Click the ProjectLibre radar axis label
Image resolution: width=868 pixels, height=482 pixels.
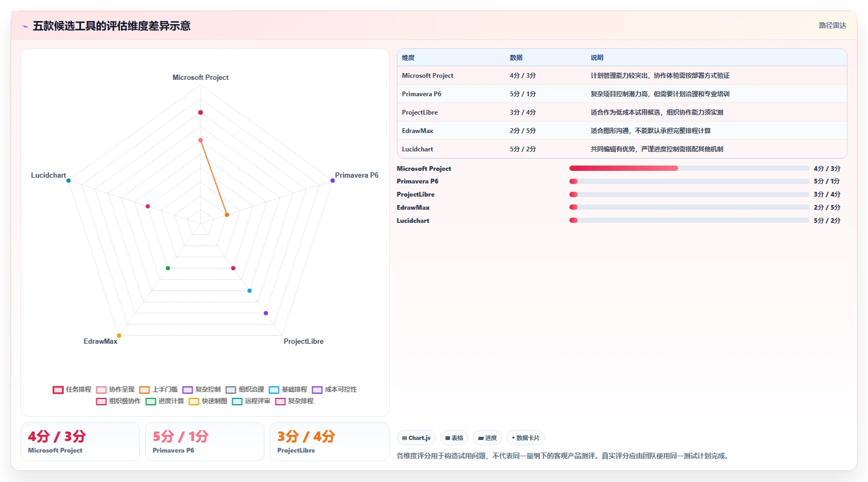click(x=303, y=341)
